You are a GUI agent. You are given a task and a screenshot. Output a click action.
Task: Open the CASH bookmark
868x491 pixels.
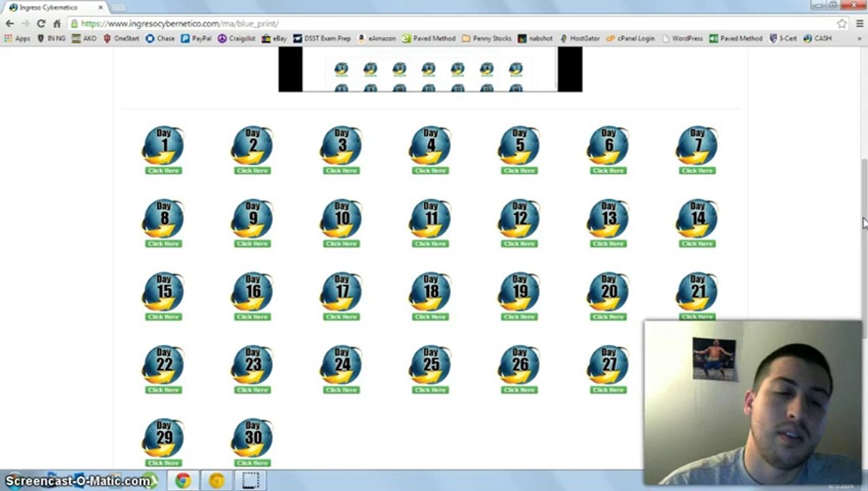pyautogui.click(x=818, y=39)
